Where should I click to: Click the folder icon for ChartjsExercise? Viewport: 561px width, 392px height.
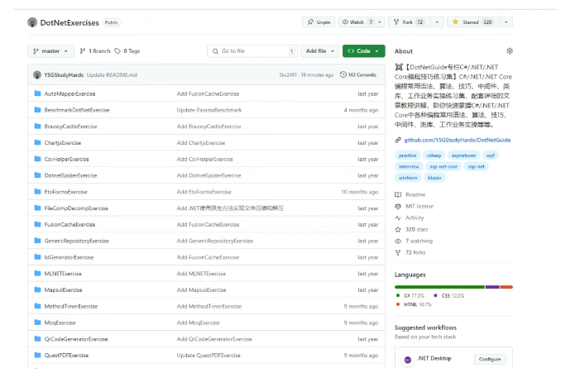point(37,142)
